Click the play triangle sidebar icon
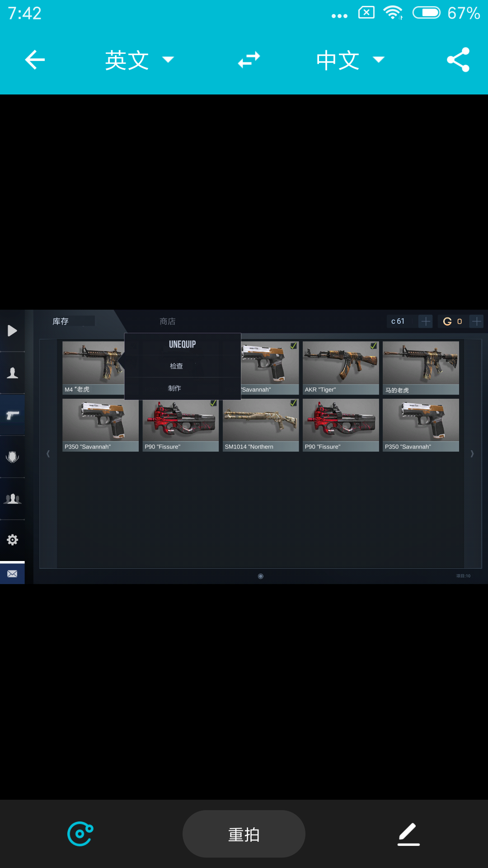This screenshot has width=488, height=868. pos(13,331)
